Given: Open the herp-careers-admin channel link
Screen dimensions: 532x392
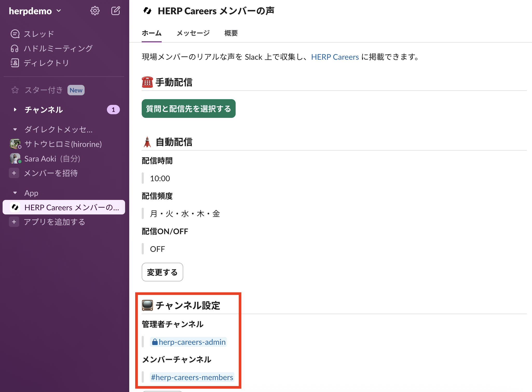Looking at the screenshot, I should click(x=189, y=342).
